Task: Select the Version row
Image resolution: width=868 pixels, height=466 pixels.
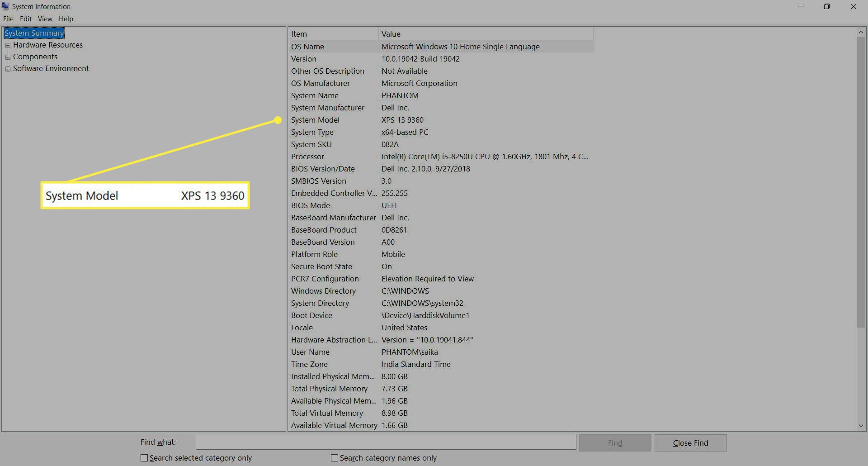Action: [x=441, y=59]
